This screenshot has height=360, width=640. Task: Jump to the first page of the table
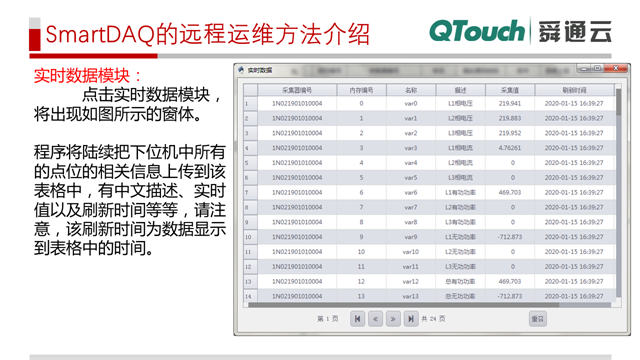[357, 319]
